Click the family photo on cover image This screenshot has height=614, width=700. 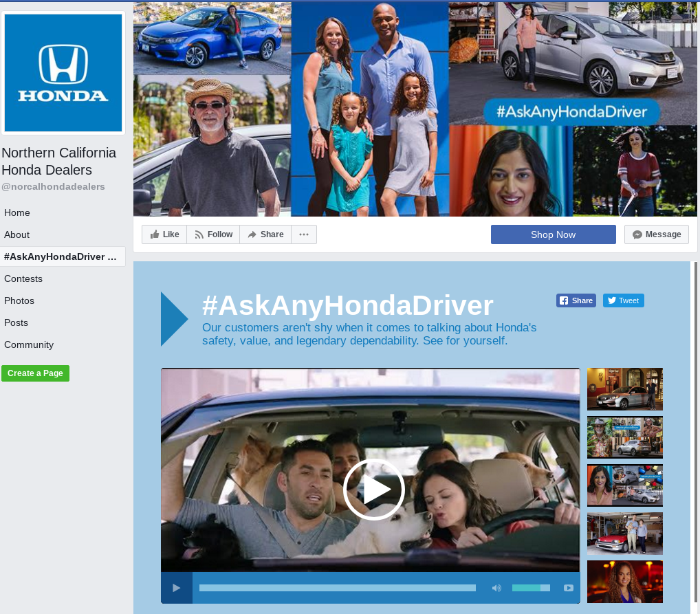pos(370,109)
